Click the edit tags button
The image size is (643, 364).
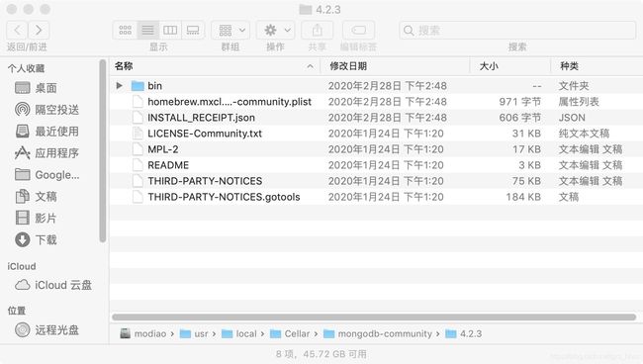(x=358, y=30)
